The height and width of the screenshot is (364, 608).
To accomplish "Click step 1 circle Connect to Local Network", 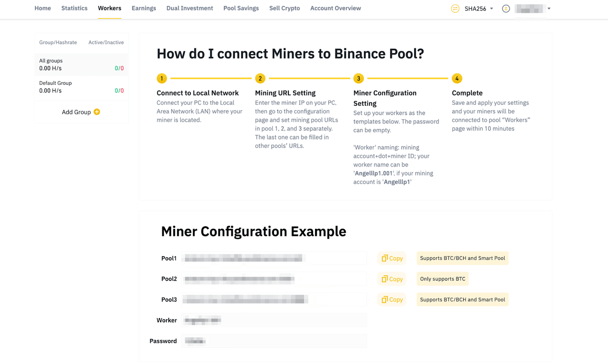I will tap(161, 78).
